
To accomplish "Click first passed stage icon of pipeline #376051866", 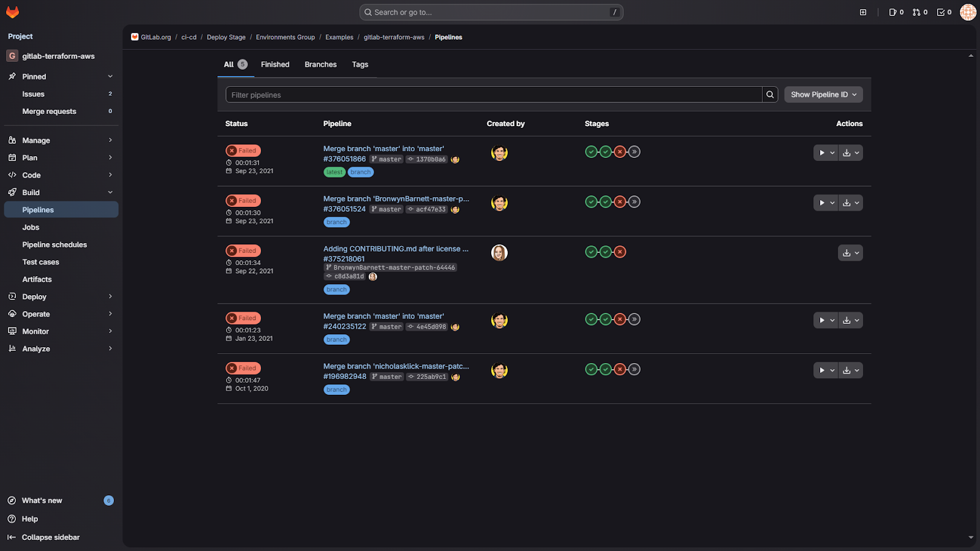I will [591, 152].
